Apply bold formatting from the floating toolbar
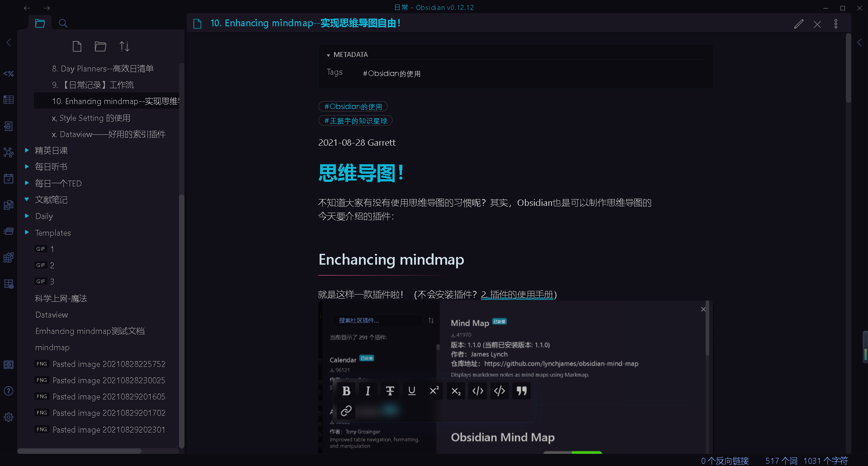The image size is (868, 466). click(x=346, y=391)
